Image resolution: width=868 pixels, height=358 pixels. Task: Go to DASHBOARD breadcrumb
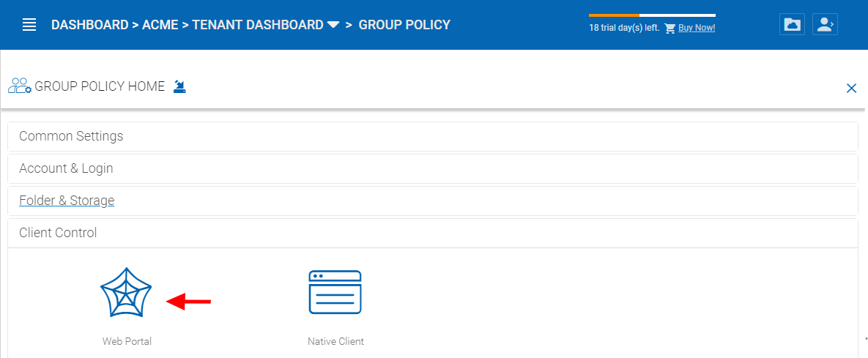(x=89, y=25)
